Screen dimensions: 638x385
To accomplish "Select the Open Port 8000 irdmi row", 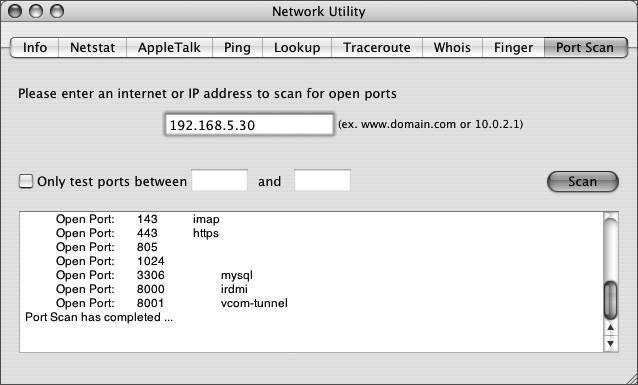I will [x=152, y=289].
